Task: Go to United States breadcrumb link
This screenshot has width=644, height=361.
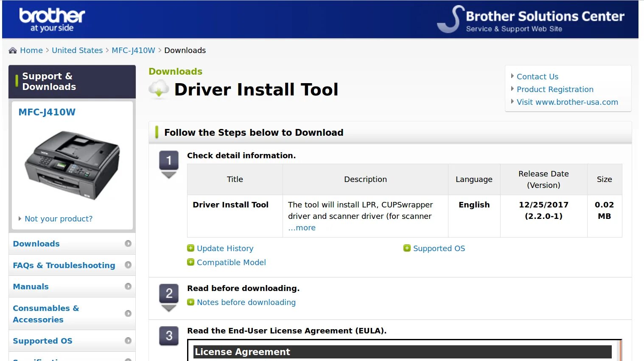Action: tap(77, 50)
